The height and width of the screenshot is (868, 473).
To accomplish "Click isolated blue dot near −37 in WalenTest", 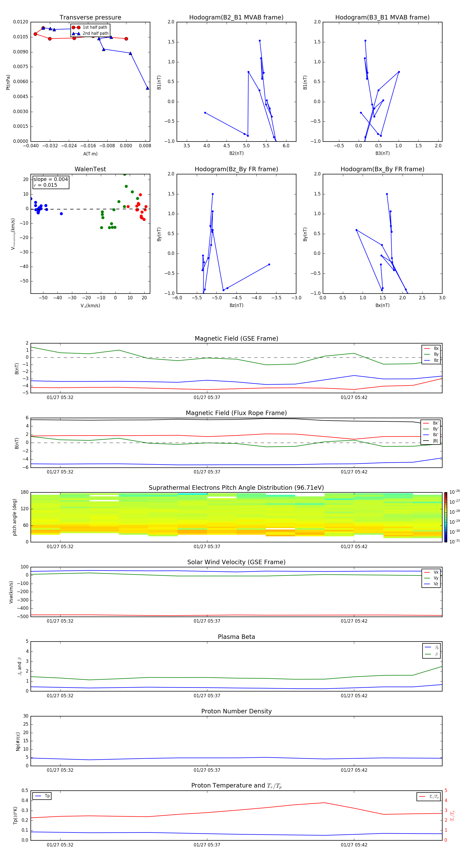I will (61, 214).
